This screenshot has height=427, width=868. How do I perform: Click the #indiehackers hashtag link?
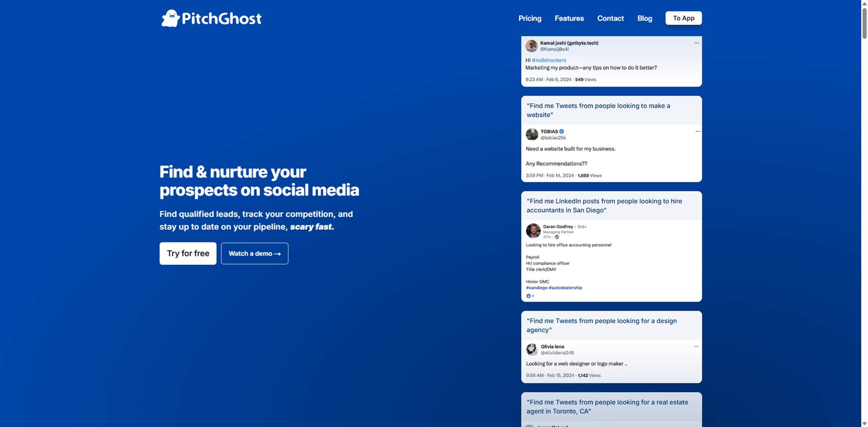tap(549, 60)
